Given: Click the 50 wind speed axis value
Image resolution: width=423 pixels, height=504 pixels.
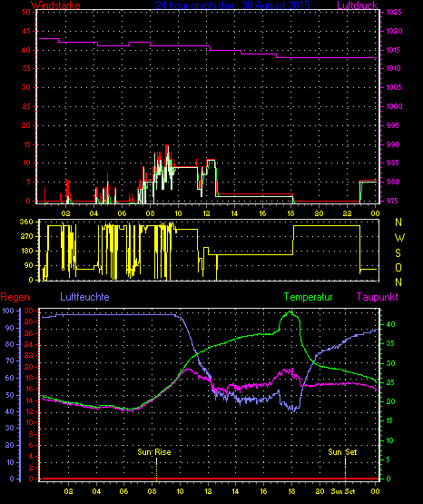Looking at the screenshot, I should coord(26,12).
